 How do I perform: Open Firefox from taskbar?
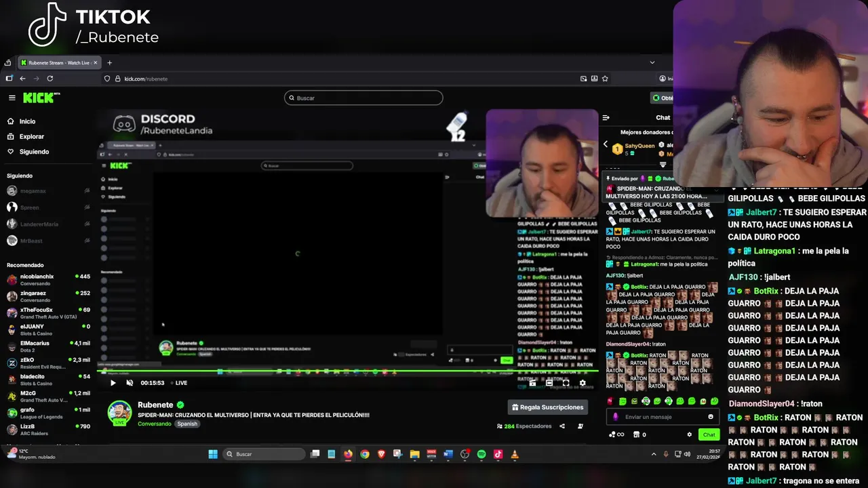(348, 454)
